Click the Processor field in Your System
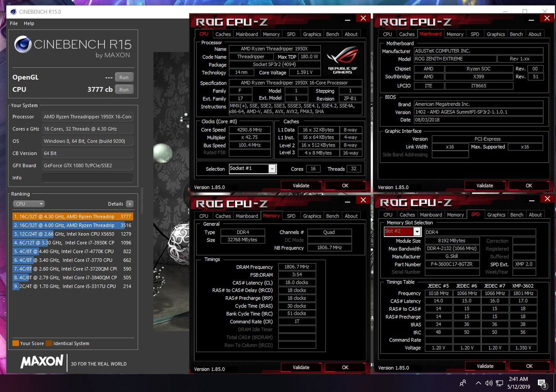 87,117
